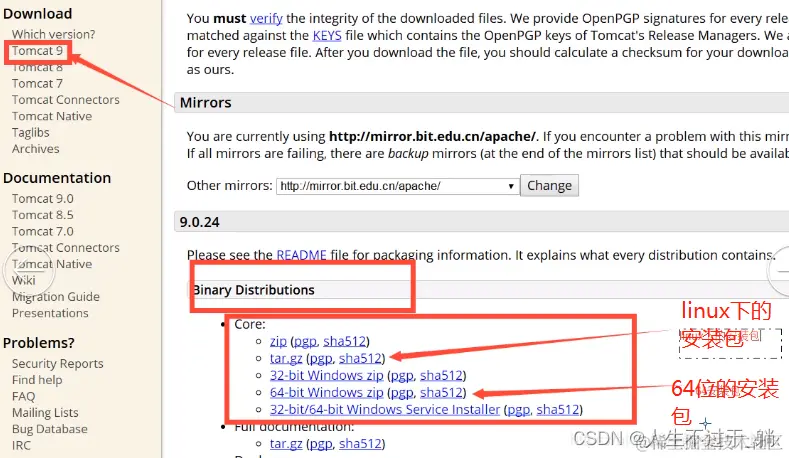The image size is (789, 458).
Task: Download the Core zip package
Action: [278, 341]
